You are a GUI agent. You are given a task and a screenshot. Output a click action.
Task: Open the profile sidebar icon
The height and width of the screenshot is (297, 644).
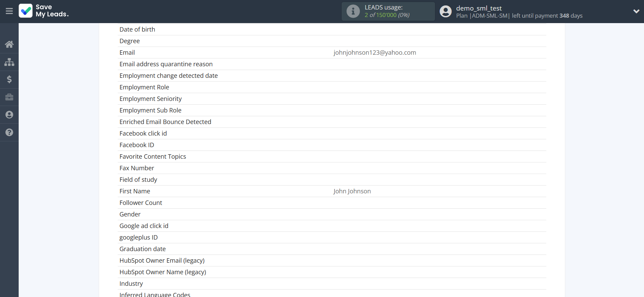(9, 115)
